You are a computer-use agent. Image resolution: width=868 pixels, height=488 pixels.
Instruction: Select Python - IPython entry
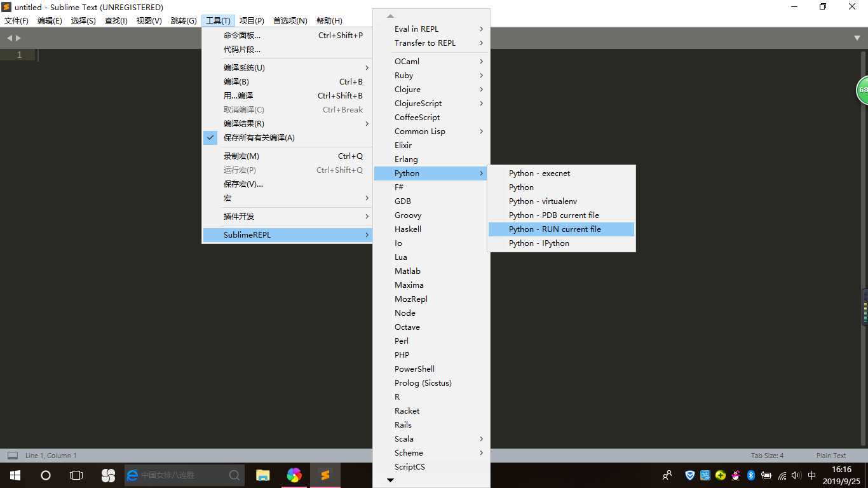pos(561,243)
